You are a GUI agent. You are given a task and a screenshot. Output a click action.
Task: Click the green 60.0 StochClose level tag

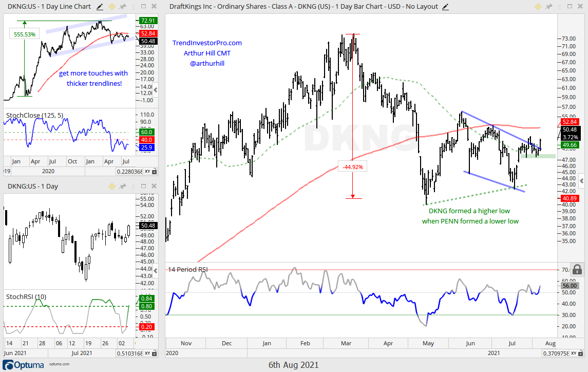pyautogui.click(x=147, y=132)
